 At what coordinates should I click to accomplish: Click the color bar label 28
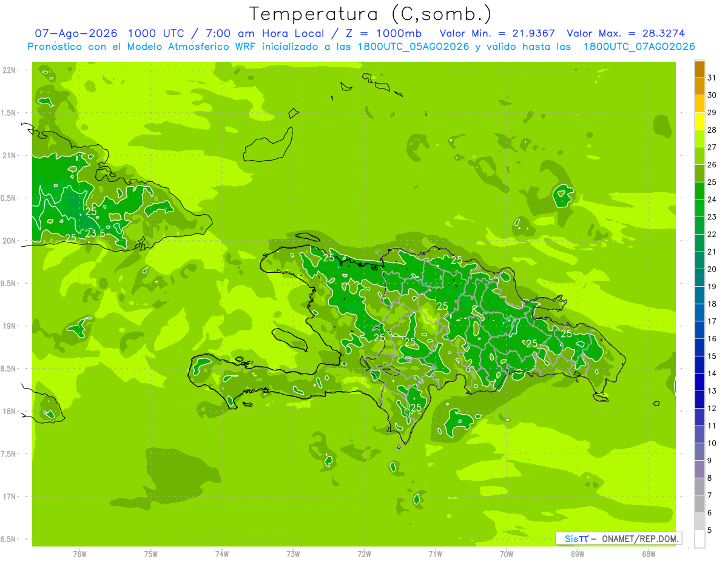point(712,130)
